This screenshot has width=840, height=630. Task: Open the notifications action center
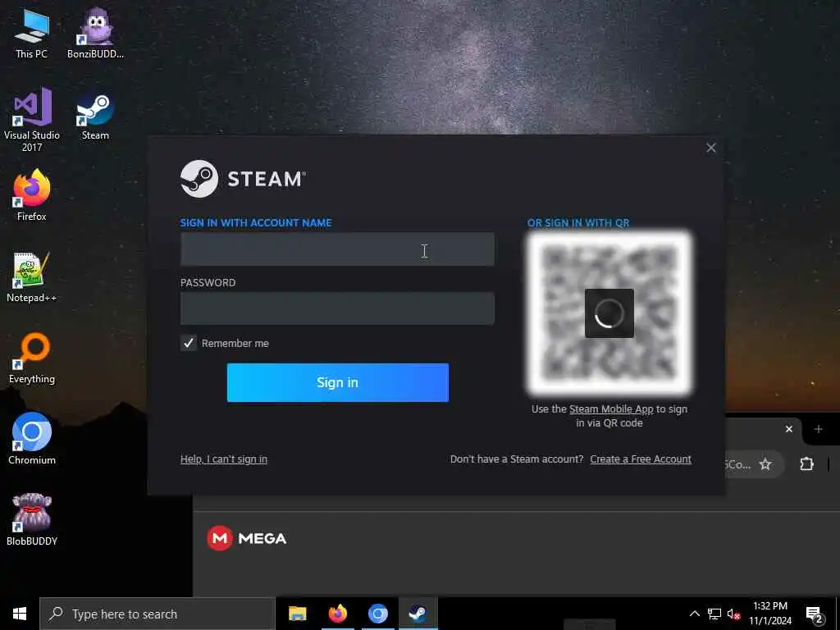pos(815,615)
